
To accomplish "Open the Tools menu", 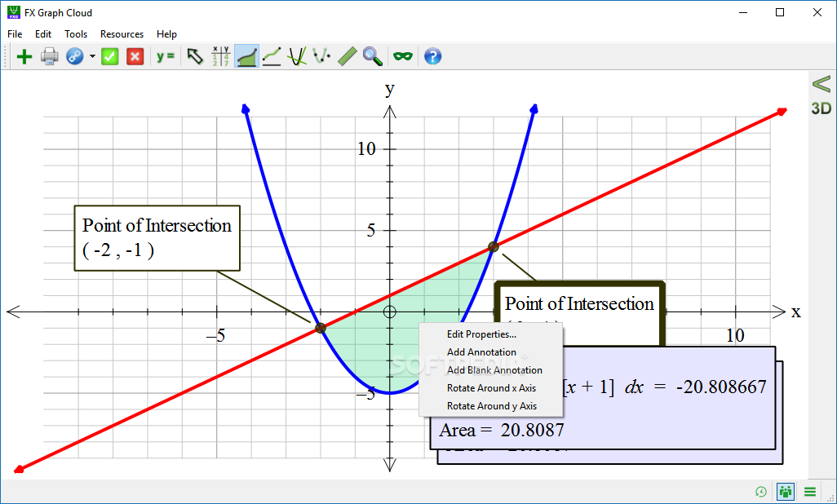I will click(76, 34).
